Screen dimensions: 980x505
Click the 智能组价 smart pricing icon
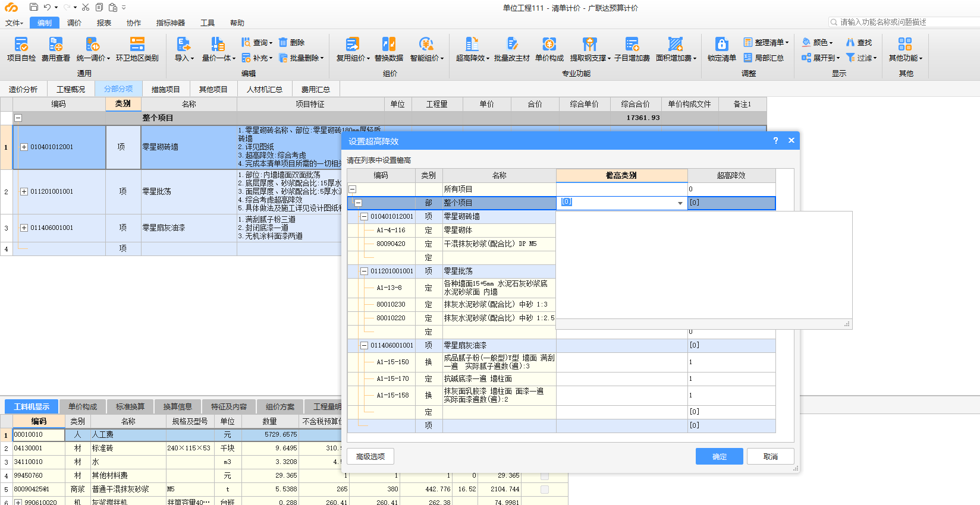pyautogui.click(x=426, y=44)
